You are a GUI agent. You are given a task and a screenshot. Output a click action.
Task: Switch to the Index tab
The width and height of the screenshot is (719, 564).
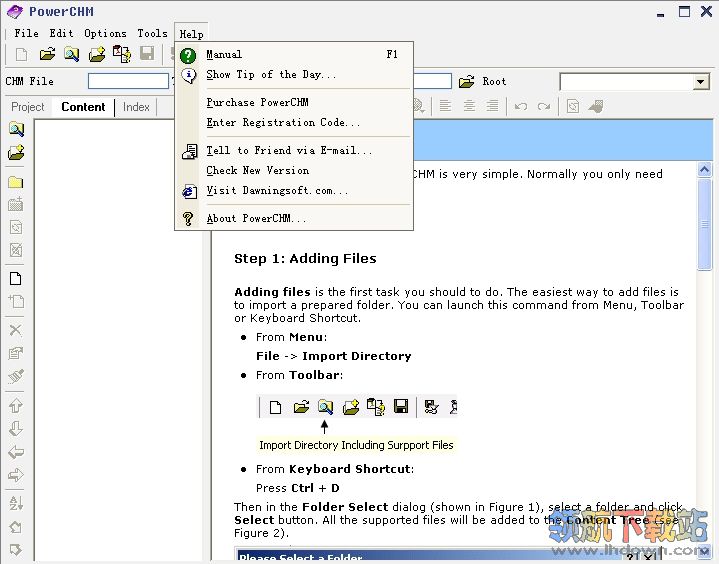point(136,107)
